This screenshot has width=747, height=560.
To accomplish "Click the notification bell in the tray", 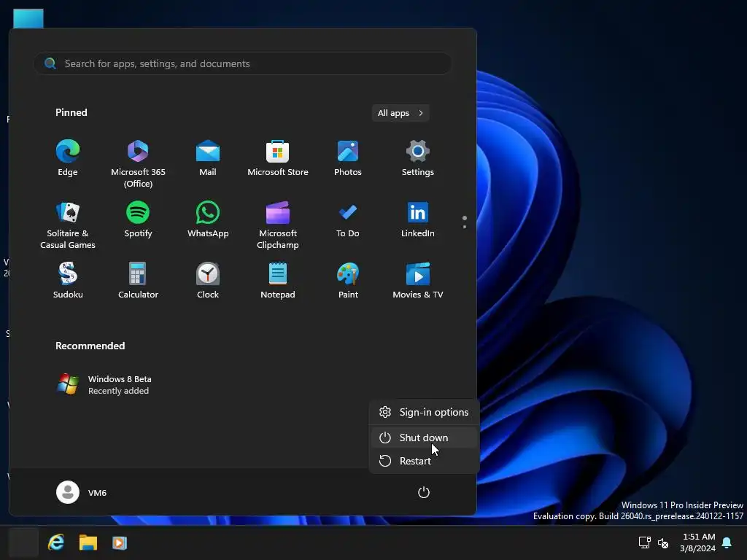I will 727,542.
